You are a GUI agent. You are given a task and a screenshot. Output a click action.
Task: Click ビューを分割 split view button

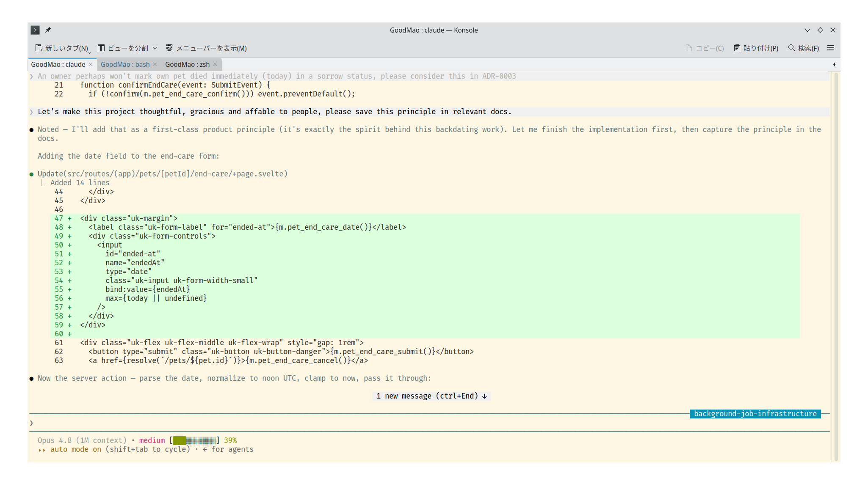tap(123, 48)
